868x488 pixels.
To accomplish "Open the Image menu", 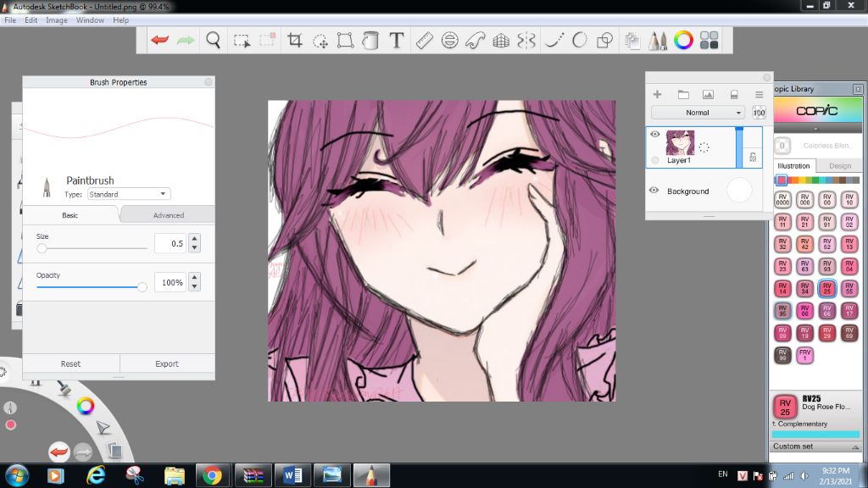I will (x=57, y=20).
